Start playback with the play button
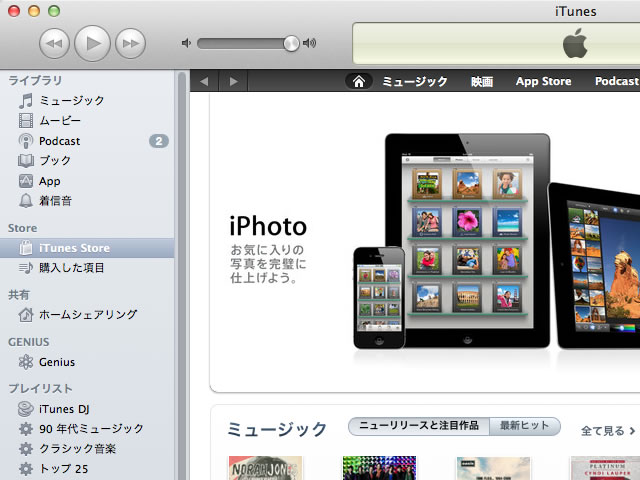 coord(92,43)
